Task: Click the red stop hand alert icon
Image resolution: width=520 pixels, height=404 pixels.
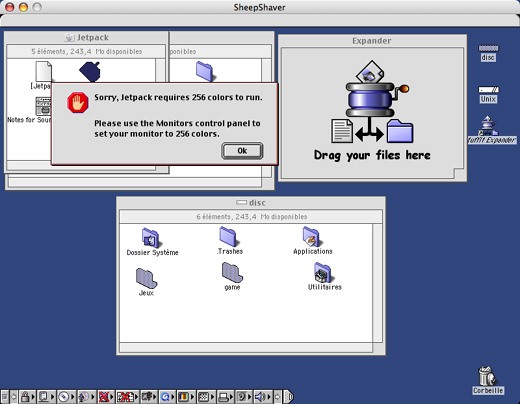Action: 78,102
